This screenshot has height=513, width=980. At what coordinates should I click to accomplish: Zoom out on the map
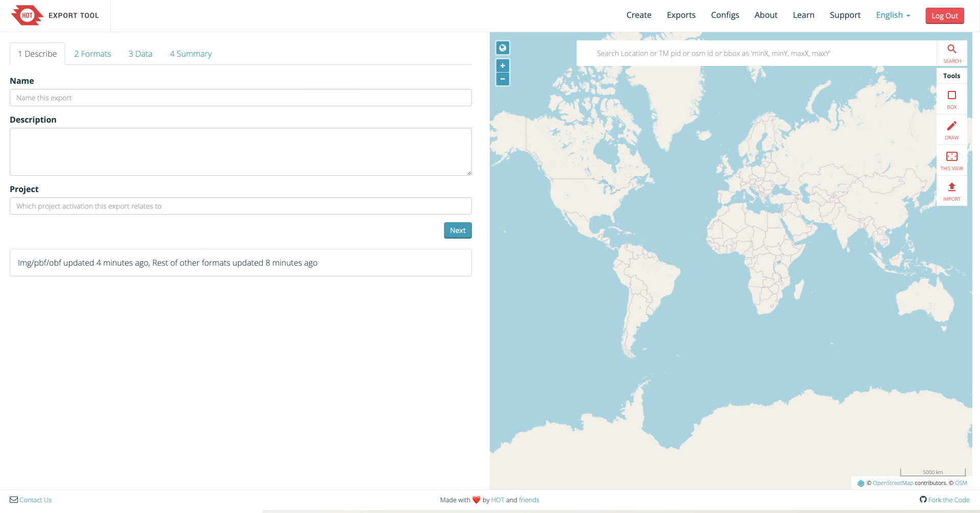coord(503,79)
